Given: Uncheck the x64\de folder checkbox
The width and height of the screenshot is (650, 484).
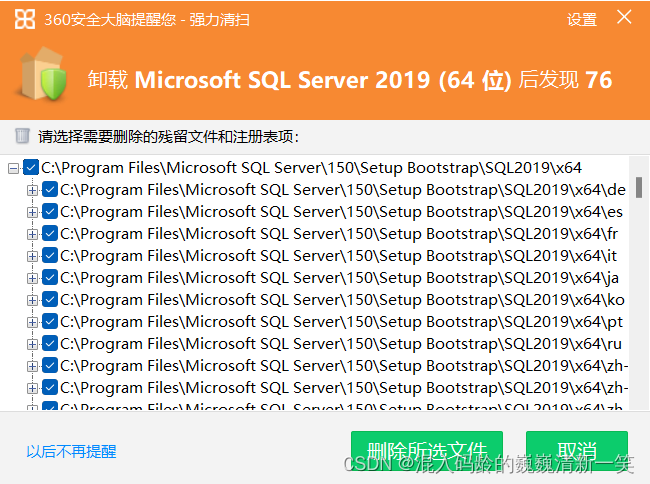Looking at the screenshot, I should pos(50,189).
